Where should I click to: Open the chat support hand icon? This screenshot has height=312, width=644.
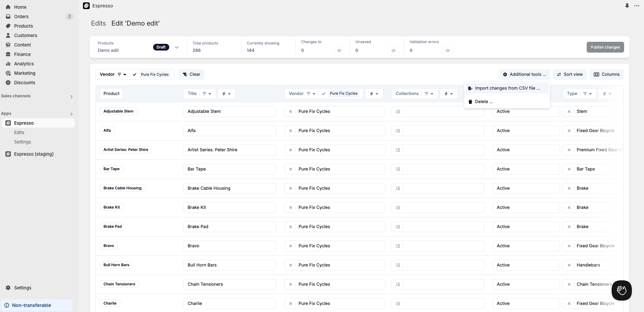click(x=621, y=290)
